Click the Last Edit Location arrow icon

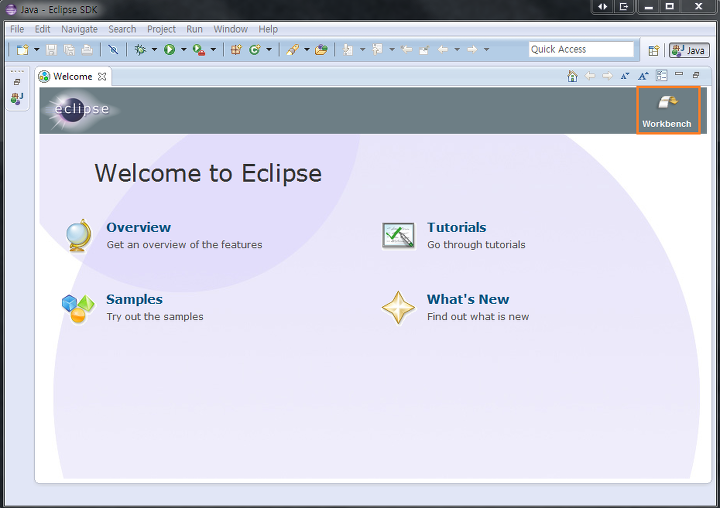(x=406, y=49)
